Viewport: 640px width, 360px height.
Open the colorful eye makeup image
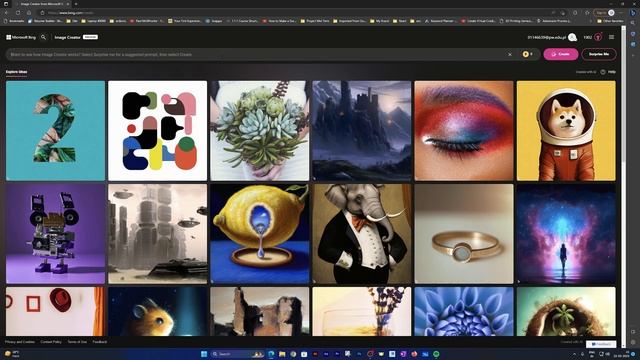point(464,131)
